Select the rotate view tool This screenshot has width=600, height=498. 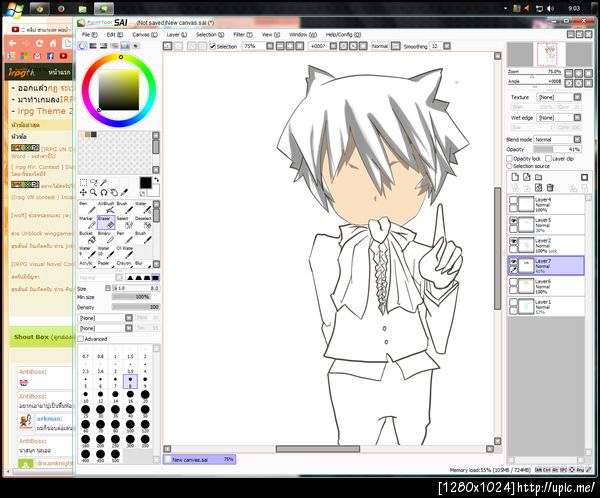coord(104,192)
